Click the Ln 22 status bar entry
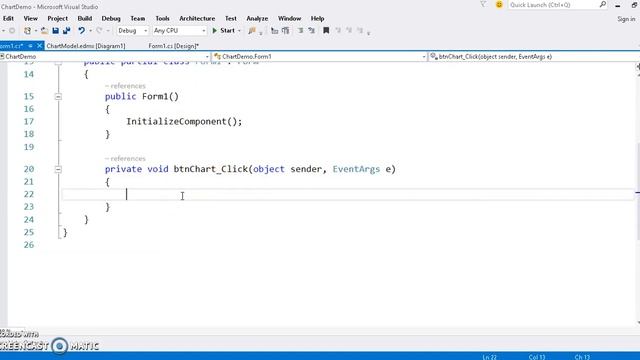 (489, 357)
